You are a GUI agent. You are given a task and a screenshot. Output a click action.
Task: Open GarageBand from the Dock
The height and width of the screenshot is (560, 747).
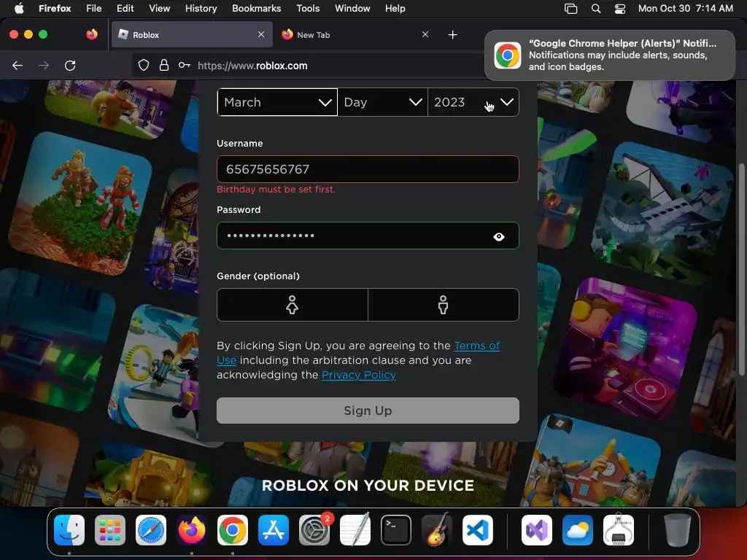coord(437,530)
